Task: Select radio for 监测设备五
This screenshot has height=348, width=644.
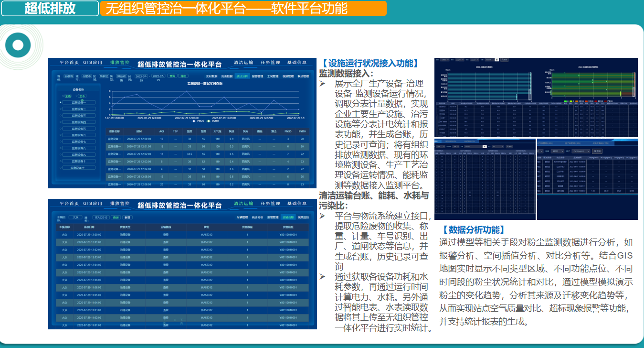Action: tap(60, 129)
